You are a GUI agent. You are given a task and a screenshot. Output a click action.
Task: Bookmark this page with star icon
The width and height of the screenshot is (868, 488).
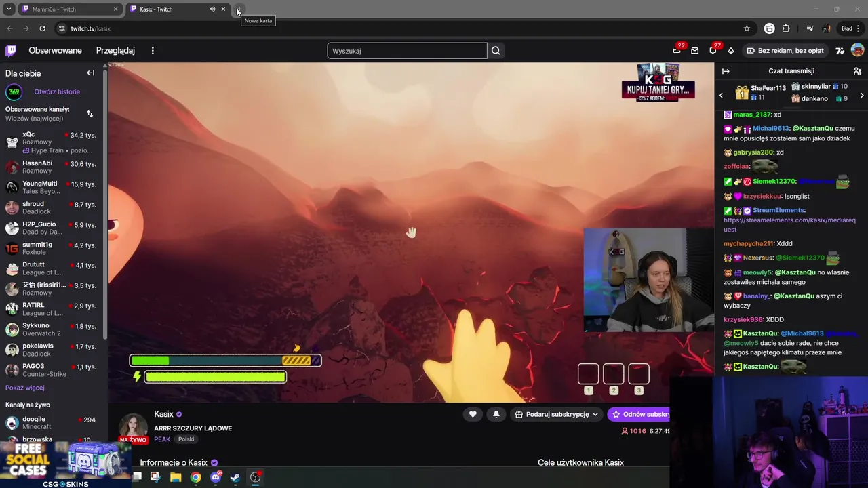click(x=747, y=28)
